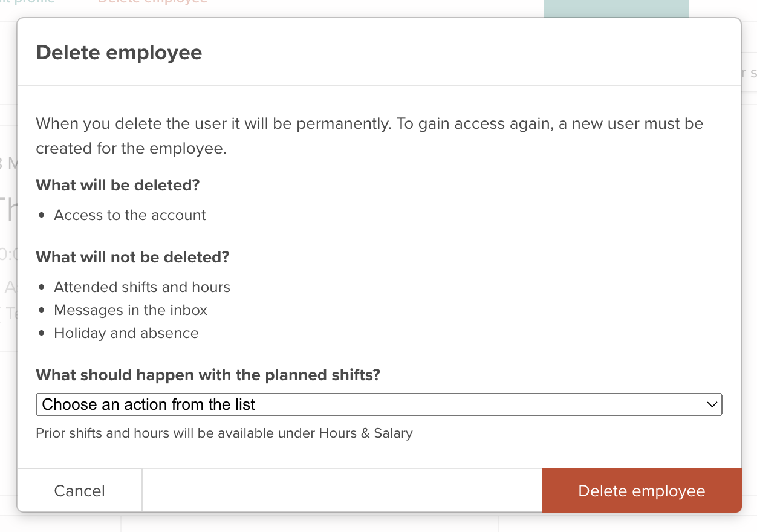Click the 'What should happen with the planned shifts?' label
The height and width of the screenshot is (532, 757).
208,375
